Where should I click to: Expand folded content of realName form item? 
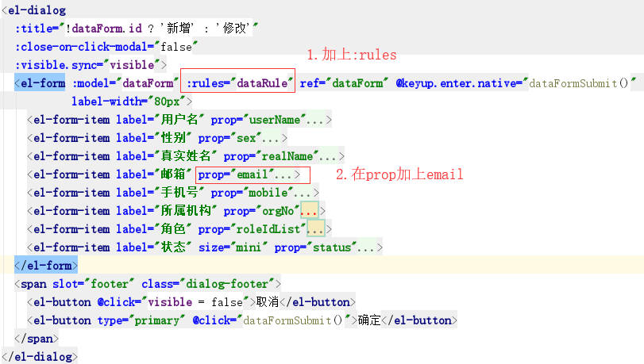[328, 156]
